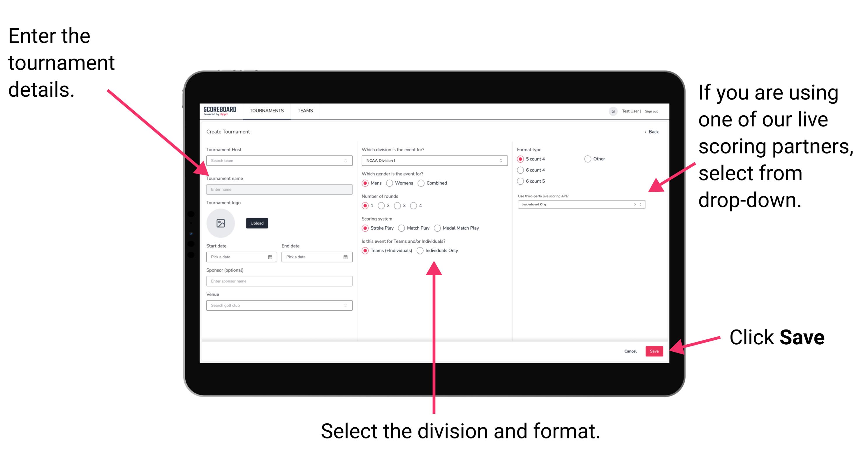
Task: Click the Upload button for tournament logo
Action: tap(257, 223)
